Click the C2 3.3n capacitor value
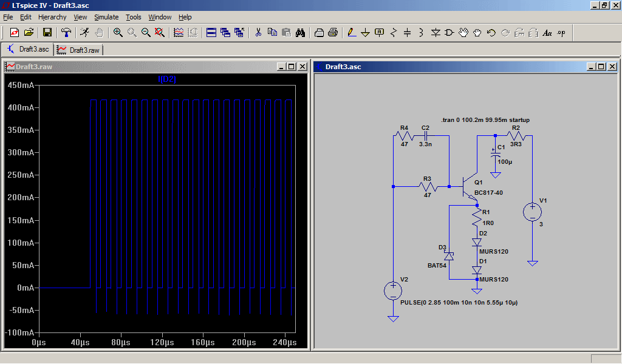 coord(425,144)
